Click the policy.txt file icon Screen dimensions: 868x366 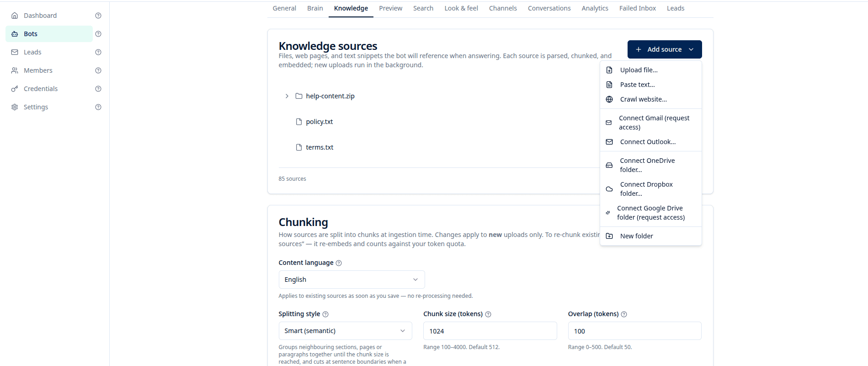click(x=299, y=122)
